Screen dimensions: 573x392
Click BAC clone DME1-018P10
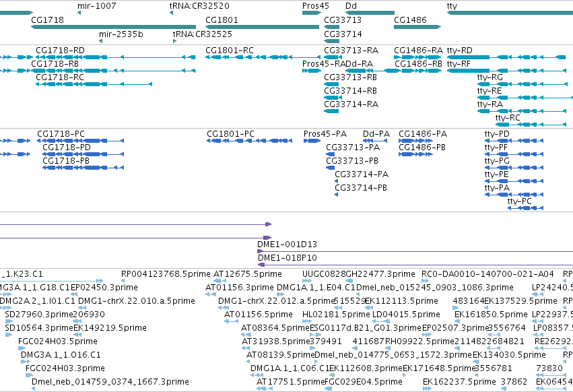(415, 265)
